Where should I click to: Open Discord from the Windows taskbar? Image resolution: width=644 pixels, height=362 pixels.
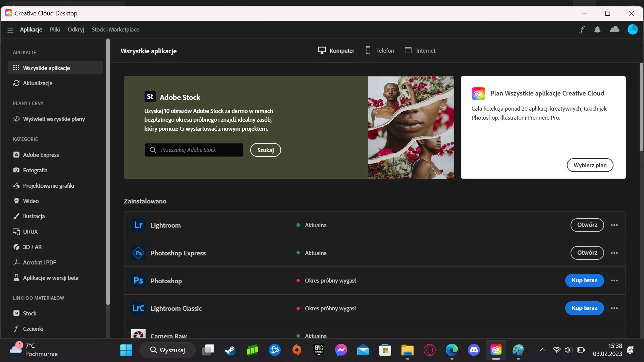point(474,350)
